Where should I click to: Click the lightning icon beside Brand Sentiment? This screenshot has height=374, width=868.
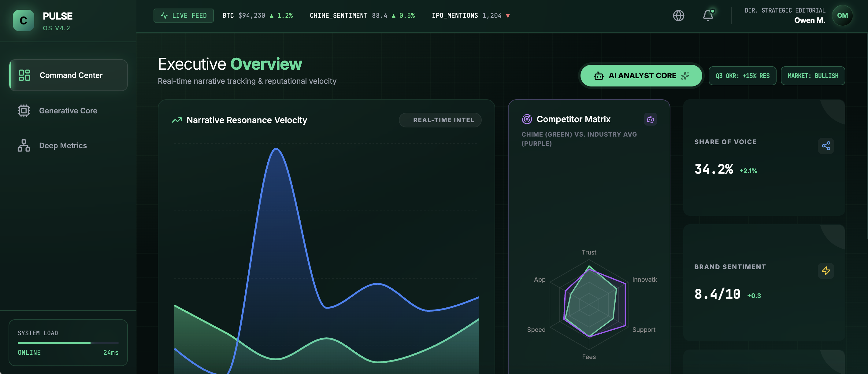click(x=826, y=271)
